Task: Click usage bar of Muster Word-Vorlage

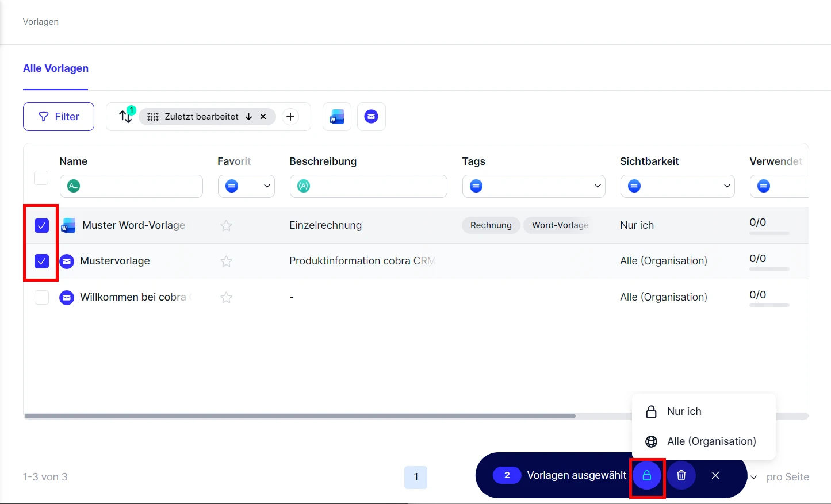Action: [769, 233]
